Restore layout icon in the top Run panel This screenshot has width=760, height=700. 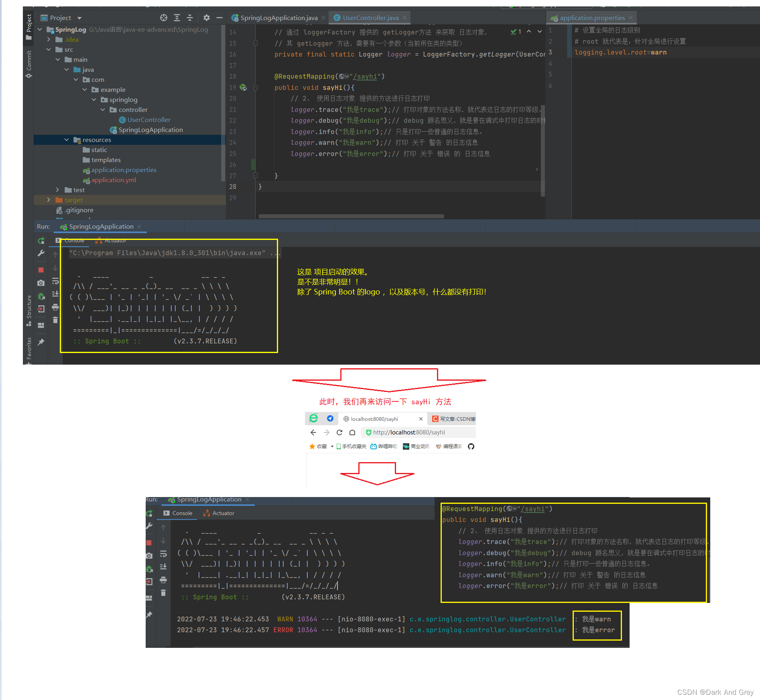pos(41,325)
